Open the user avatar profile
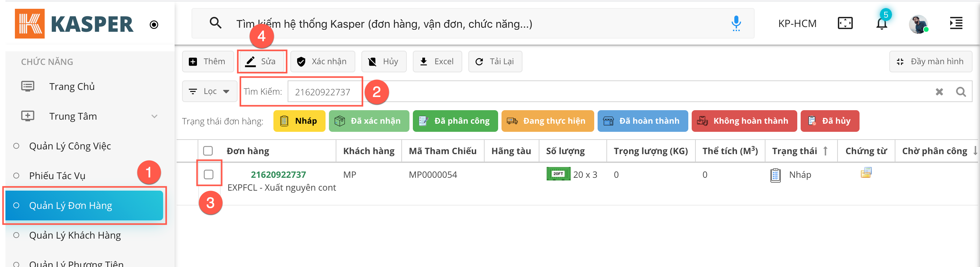 [918, 24]
